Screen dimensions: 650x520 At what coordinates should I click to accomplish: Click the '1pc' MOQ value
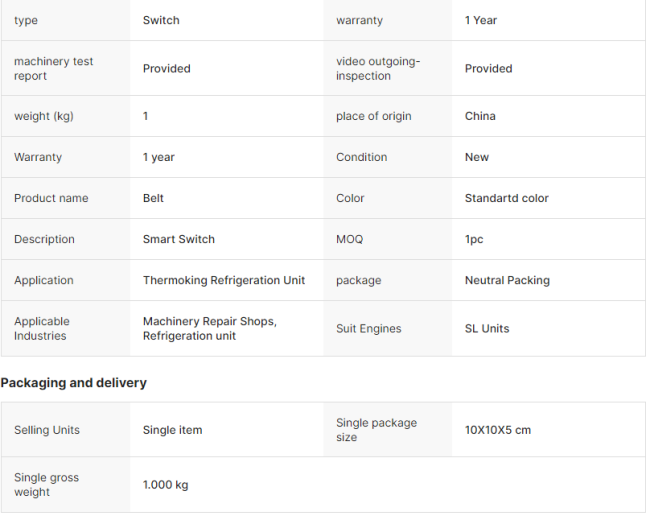click(474, 239)
